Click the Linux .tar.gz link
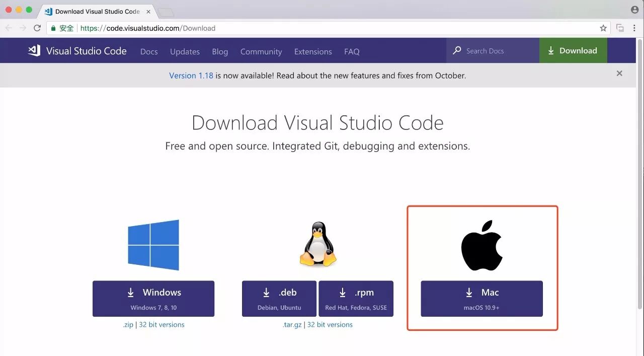 click(292, 325)
